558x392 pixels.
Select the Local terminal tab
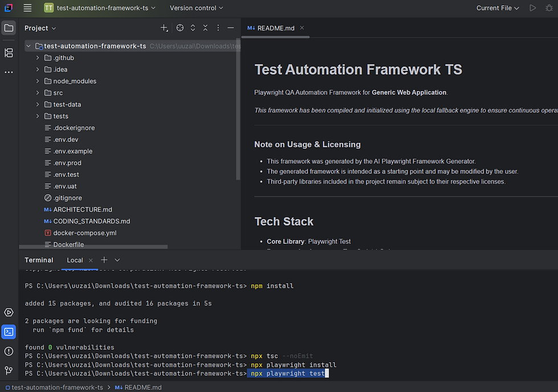point(75,261)
